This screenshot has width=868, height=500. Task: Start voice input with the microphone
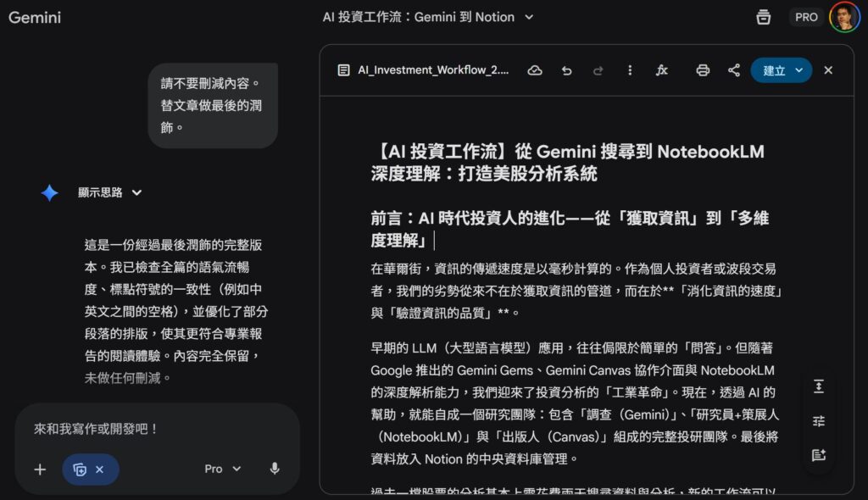[x=275, y=469]
